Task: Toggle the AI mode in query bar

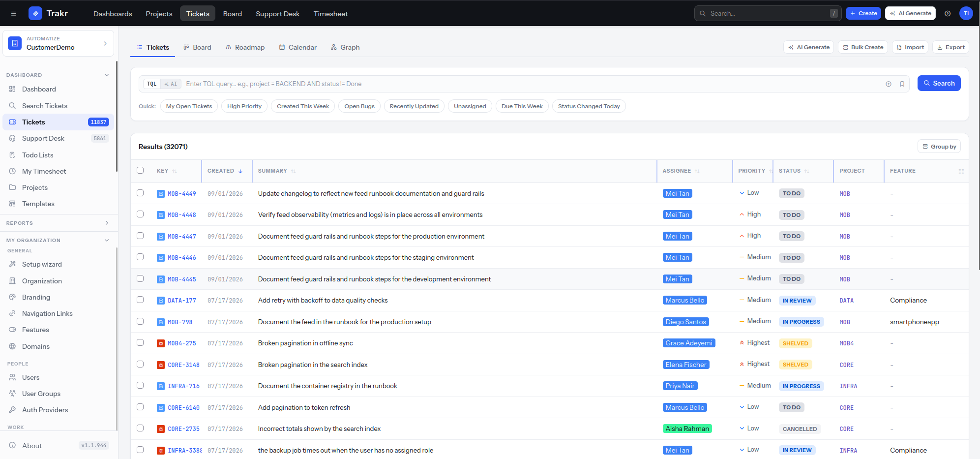Action: [171, 84]
